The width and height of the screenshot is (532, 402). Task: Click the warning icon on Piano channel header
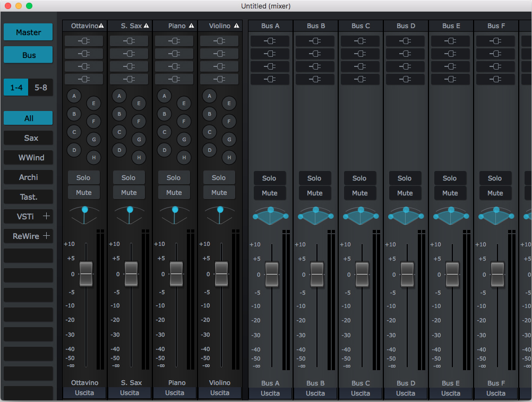pos(192,26)
